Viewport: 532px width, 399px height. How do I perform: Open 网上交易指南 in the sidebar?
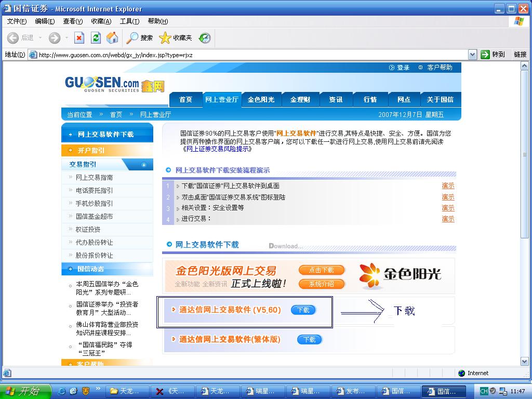pyautogui.click(x=95, y=178)
